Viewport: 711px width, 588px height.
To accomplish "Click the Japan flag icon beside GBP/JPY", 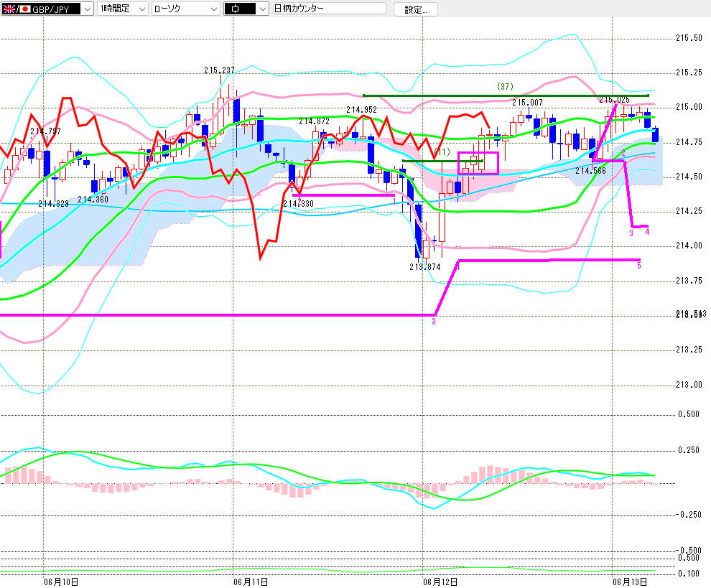I will point(25,9).
